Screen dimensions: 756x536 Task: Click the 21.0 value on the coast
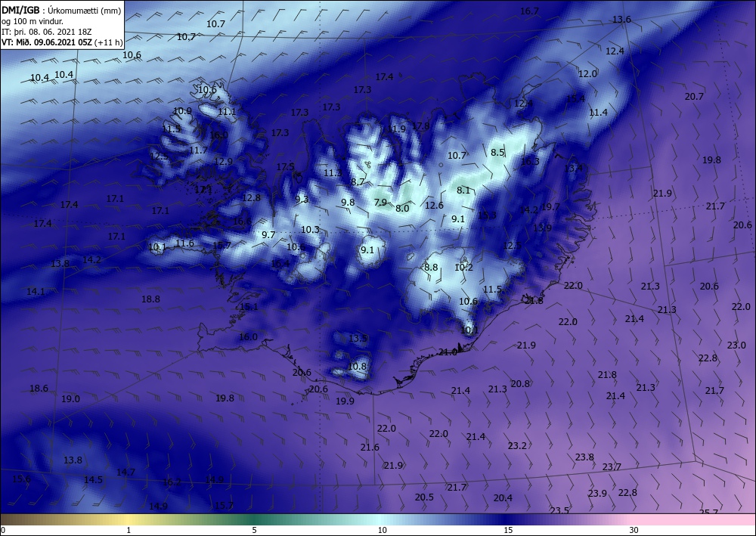447,352
